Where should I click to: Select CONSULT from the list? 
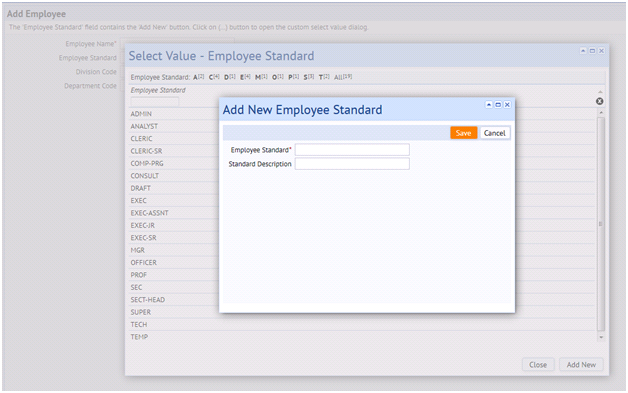tap(145, 176)
